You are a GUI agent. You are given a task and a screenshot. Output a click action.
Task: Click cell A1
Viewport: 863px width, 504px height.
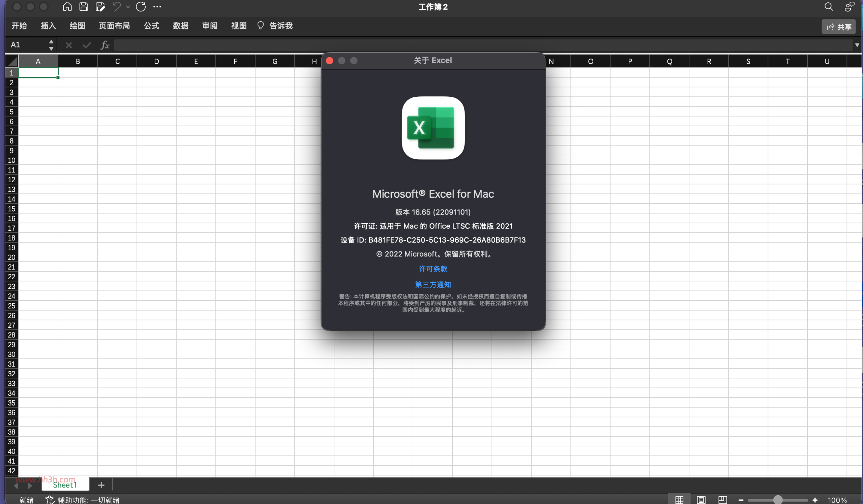click(38, 72)
